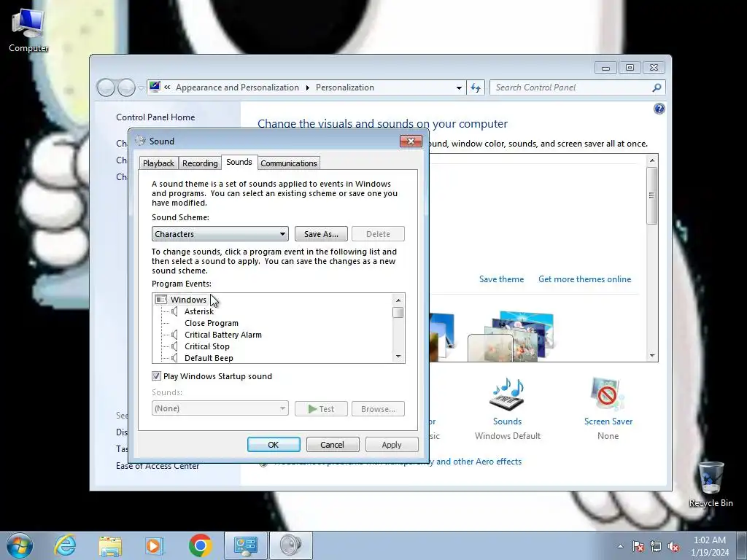Switch to Control Panel taskbar button
Viewport: 747px width, 560px height.
click(246, 545)
